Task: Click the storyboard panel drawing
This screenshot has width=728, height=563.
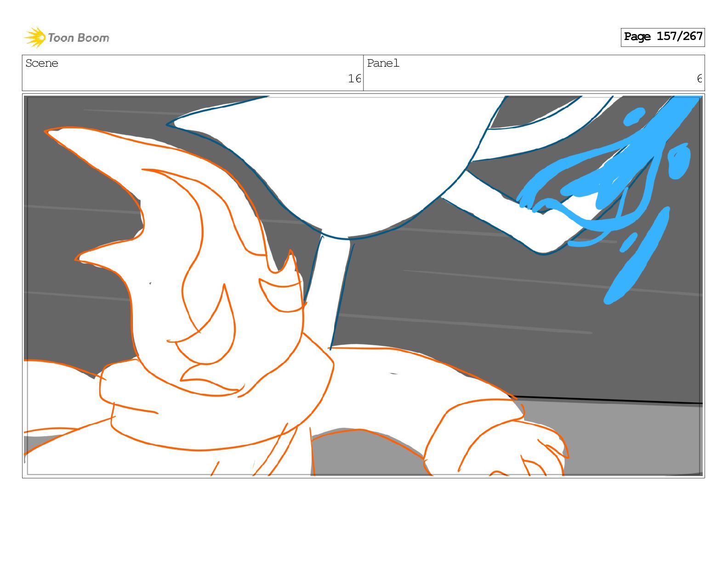Action: (363, 286)
